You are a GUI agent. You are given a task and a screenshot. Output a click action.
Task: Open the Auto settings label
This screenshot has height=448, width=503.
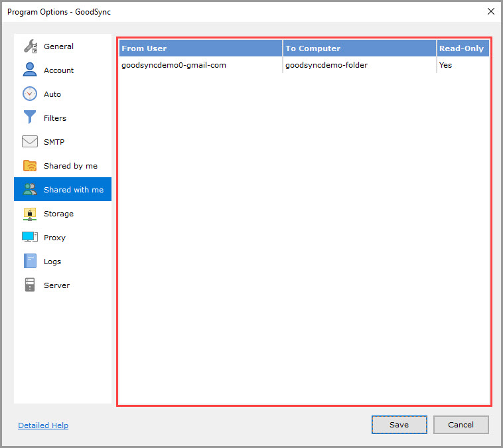(52, 94)
